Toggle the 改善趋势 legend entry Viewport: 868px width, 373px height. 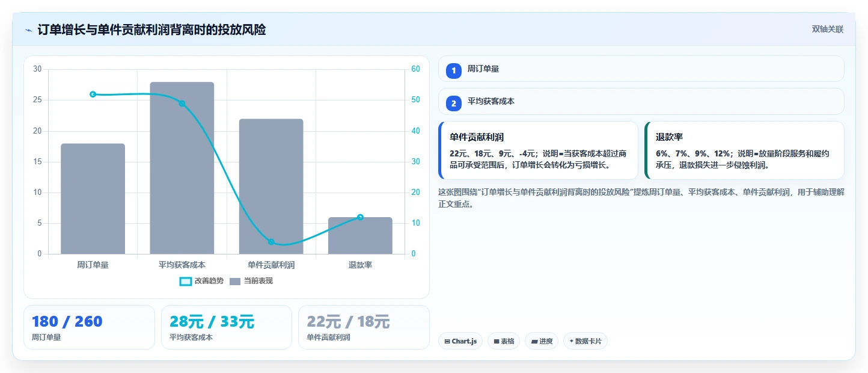[201, 281]
